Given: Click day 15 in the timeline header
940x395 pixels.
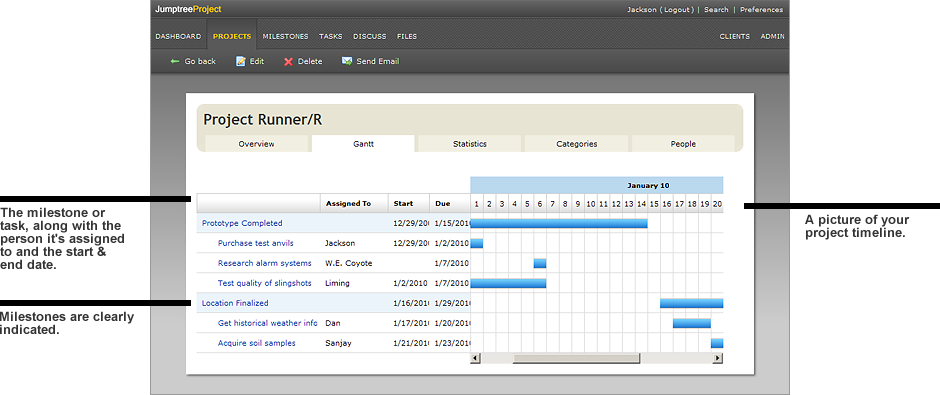Looking at the screenshot, I should (654, 204).
